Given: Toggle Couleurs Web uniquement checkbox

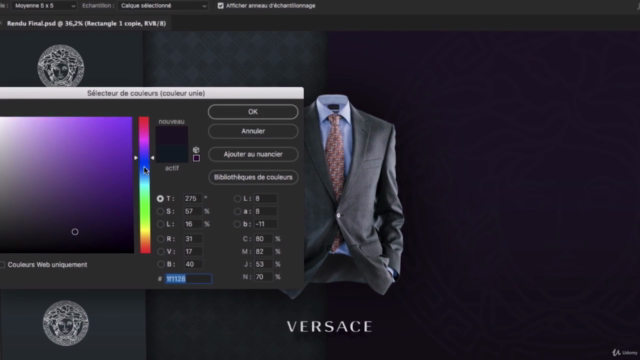Looking at the screenshot, I should [x=2, y=265].
